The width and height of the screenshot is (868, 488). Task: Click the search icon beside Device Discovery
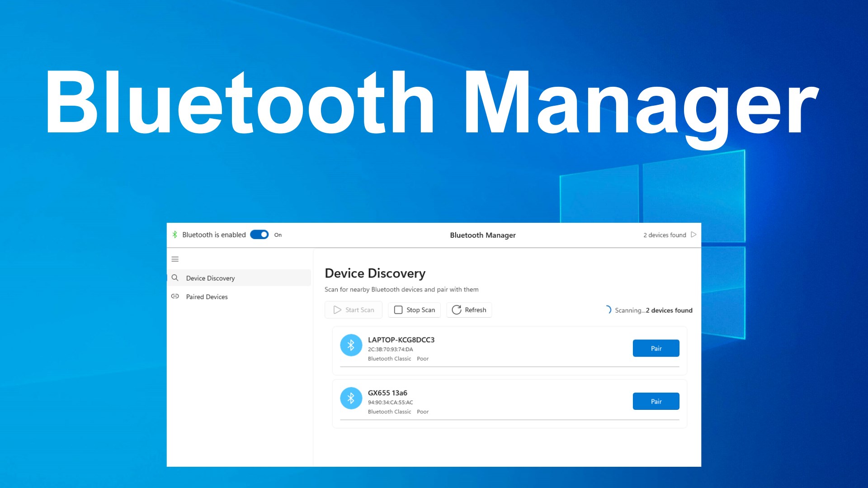[x=175, y=278]
